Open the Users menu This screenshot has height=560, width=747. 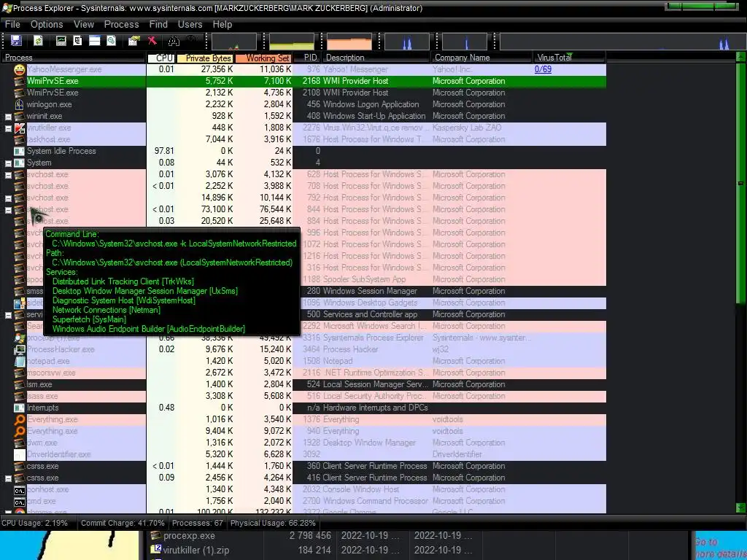point(190,24)
